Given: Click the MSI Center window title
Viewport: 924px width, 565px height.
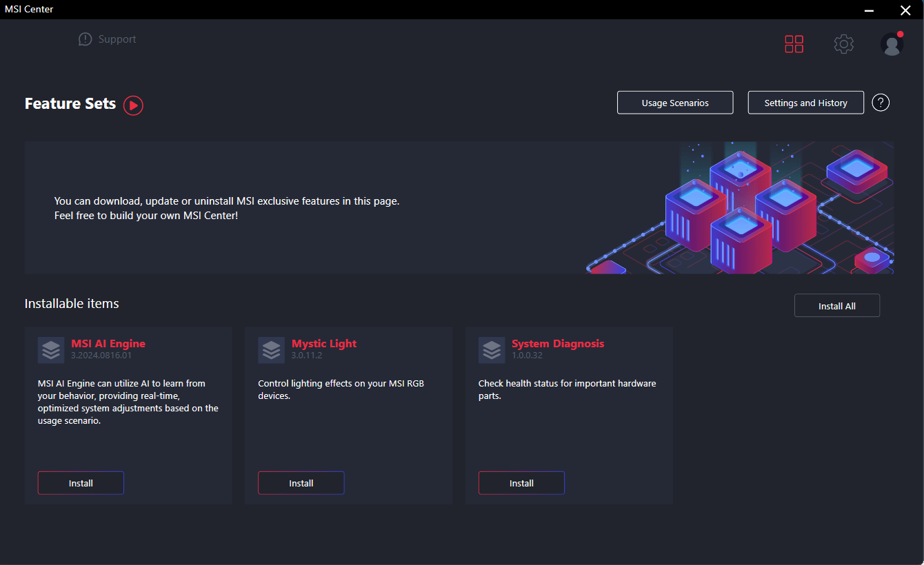Looking at the screenshot, I should [x=29, y=9].
